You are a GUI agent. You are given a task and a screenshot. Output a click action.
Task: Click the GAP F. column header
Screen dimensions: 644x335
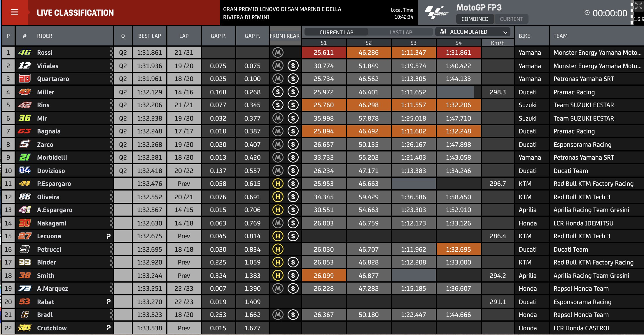pyautogui.click(x=252, y=36)
